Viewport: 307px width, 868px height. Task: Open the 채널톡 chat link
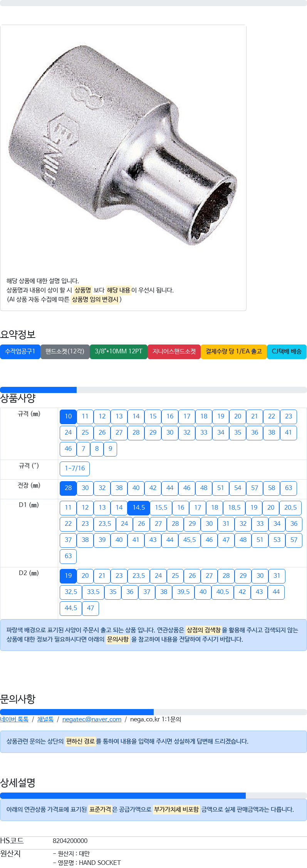[x=45, y=719]
